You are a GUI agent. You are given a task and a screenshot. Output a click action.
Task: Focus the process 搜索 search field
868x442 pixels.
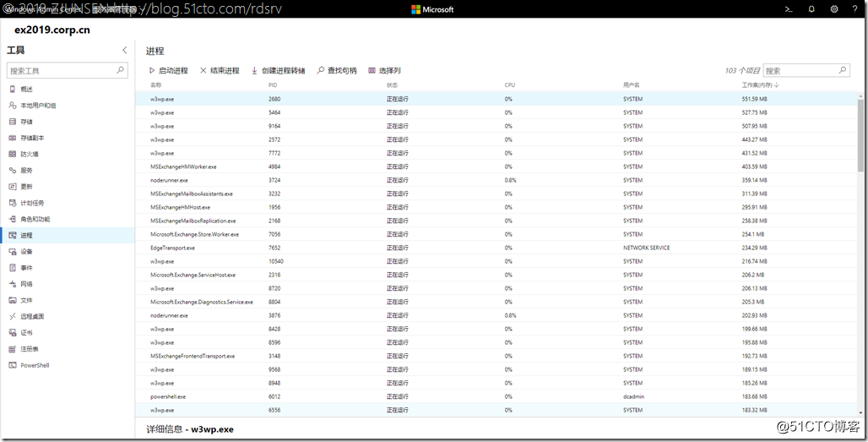coord(806,70)
